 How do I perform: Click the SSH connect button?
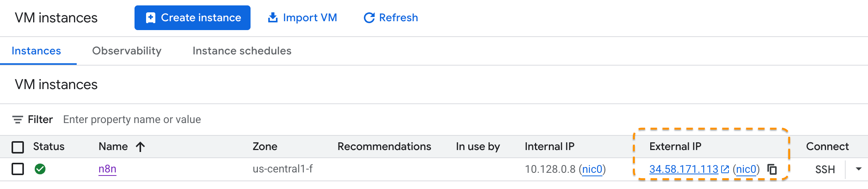point(825,169)
